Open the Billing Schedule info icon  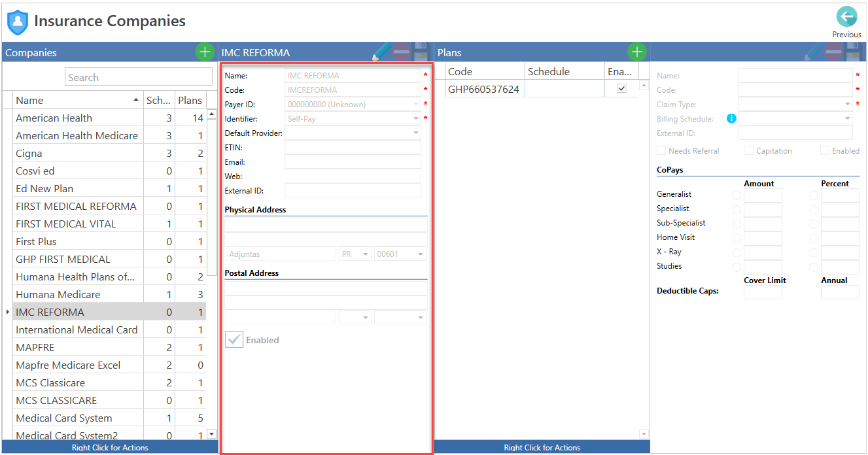(731, 118)
